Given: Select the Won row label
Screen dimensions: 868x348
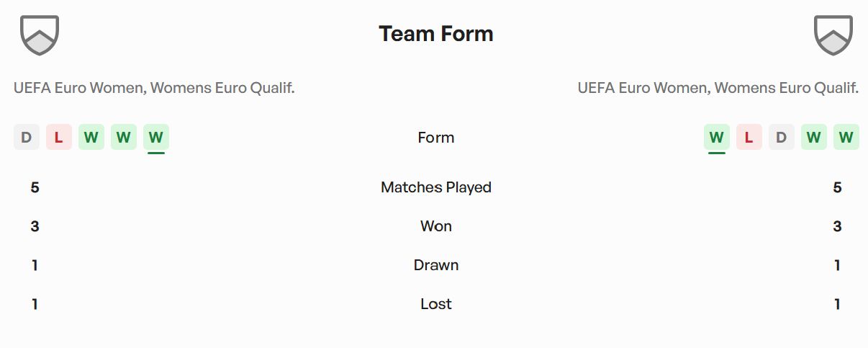Looking at the screenshot, I should pos(436,226).
